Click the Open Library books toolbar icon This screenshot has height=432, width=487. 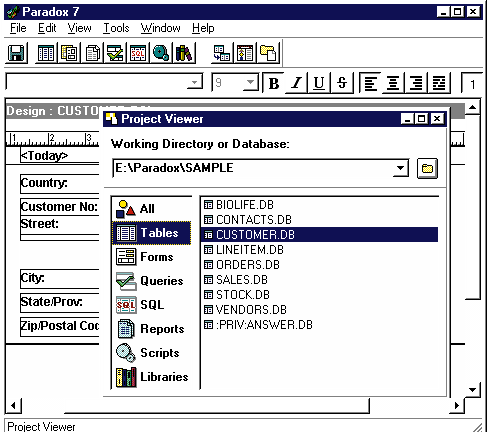[x=184, y=53]
